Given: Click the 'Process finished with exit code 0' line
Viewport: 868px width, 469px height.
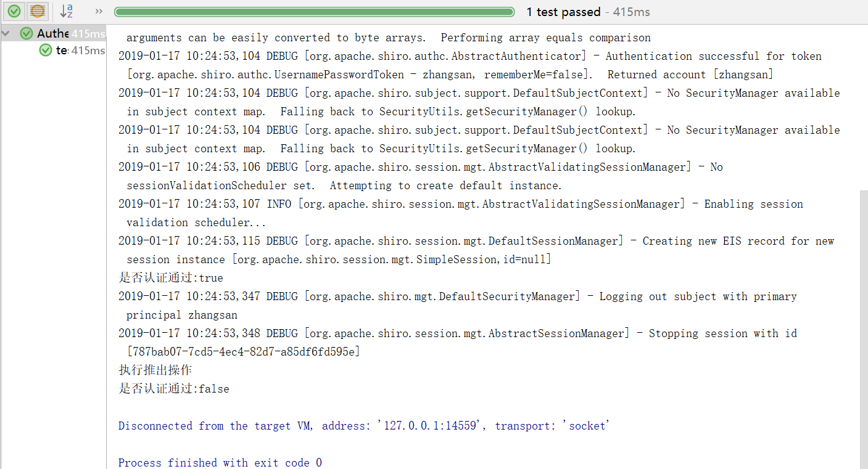Looking at the screenshot, I should [x=219, y=462].
